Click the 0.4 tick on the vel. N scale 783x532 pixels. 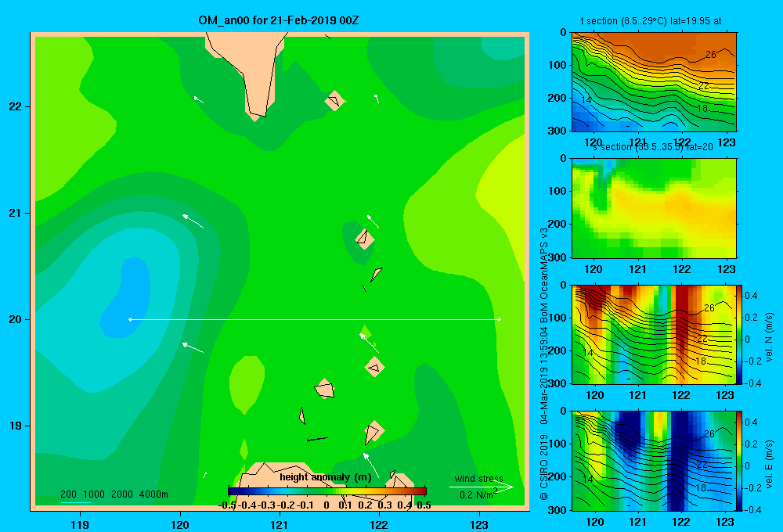(x=751, y=296)
